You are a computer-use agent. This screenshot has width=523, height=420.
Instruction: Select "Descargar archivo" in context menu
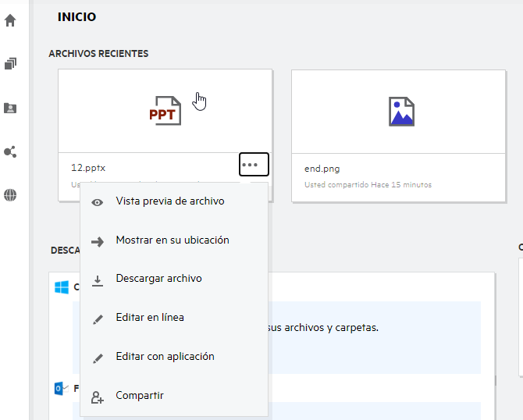coord(158,279)
